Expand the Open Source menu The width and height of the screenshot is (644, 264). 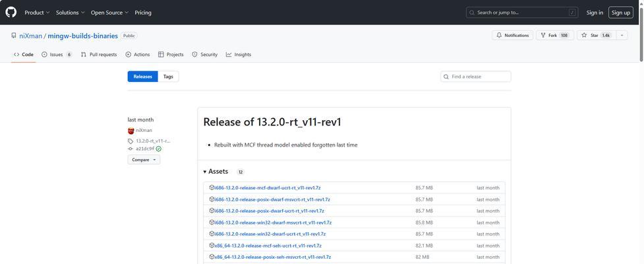[x=109, y=13]
